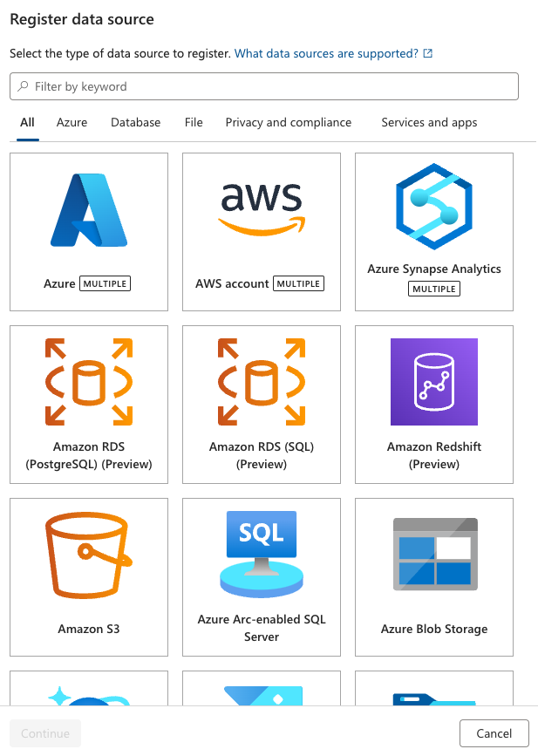Screen dimensions: 538x756
Task: Open the Services and apps tab
Action: 429,122
